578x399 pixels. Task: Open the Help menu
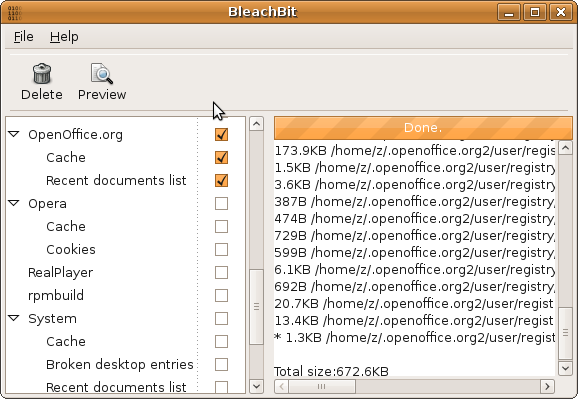tap(64, 37)
